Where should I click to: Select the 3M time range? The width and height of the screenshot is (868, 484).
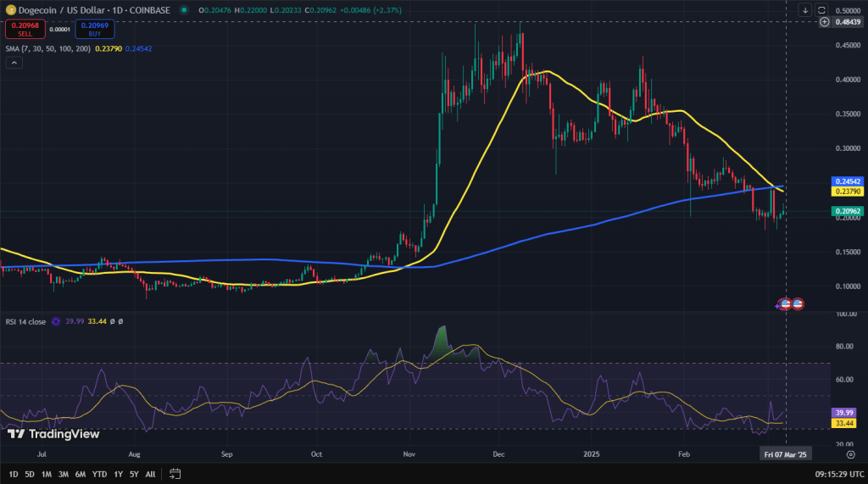[63, 475]
